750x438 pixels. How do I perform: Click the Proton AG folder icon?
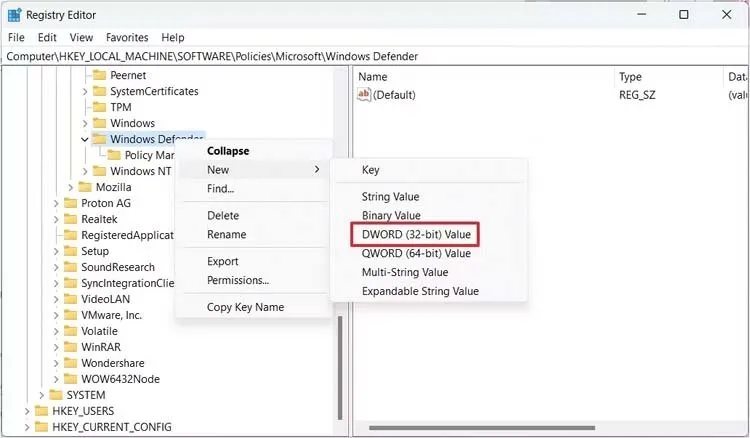coord(70,203)
